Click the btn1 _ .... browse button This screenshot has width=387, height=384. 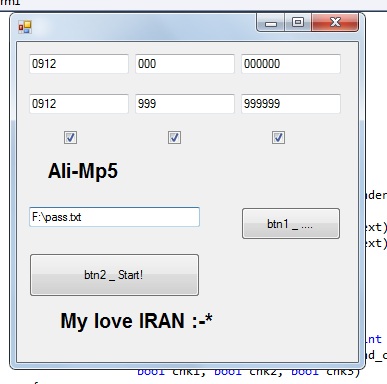pyautogui.click(x=291, y=224)
